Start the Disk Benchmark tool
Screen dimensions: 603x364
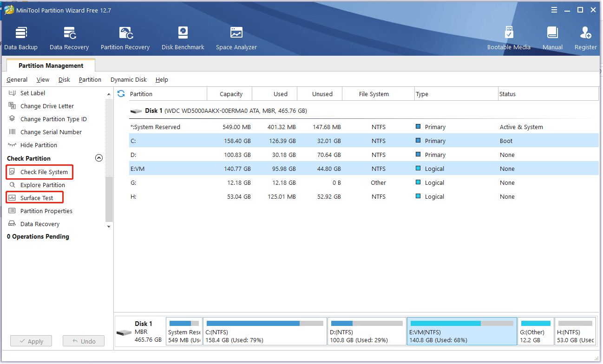[x=183, y=39]
